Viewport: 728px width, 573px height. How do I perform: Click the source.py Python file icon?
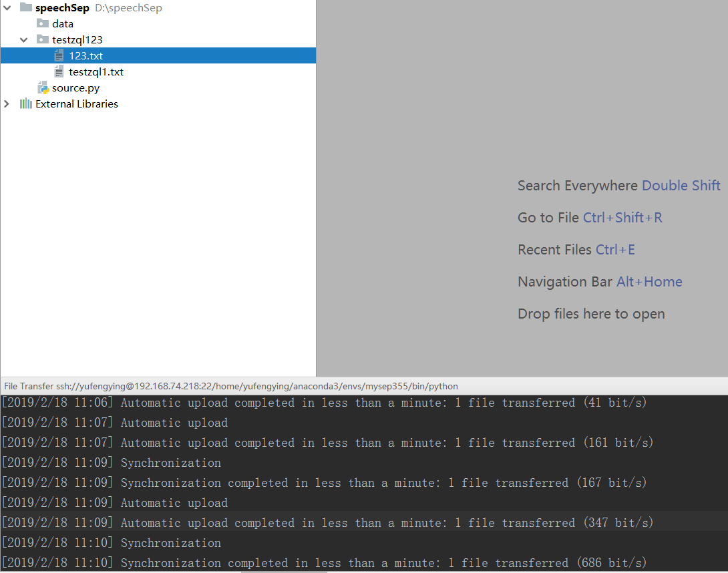pyautogui.click(x=43, y=87)
